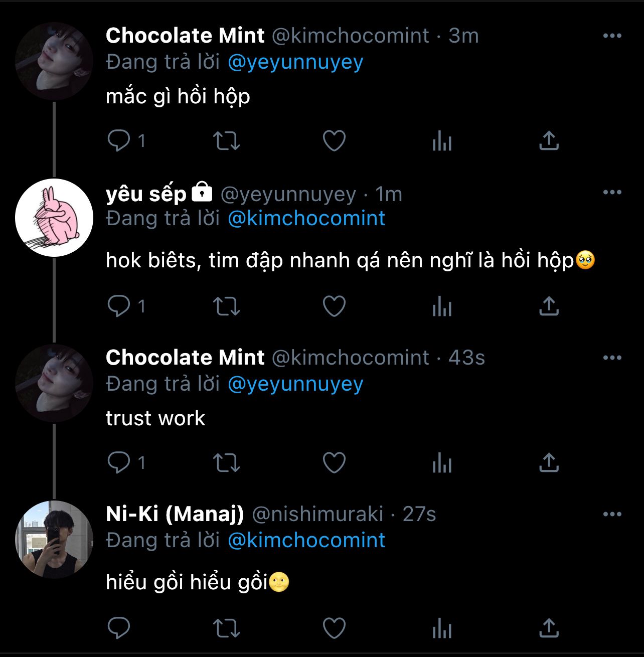Retweet Ni-Ki's "hiểu gồi hiểu gồi" tweet

(x=227, y=628)
